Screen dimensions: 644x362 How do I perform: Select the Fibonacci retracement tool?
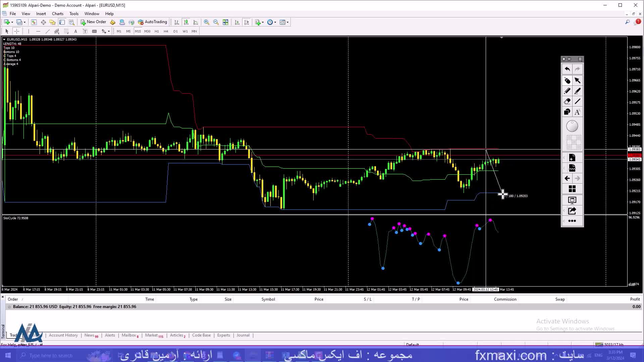(x=66, y=31)
